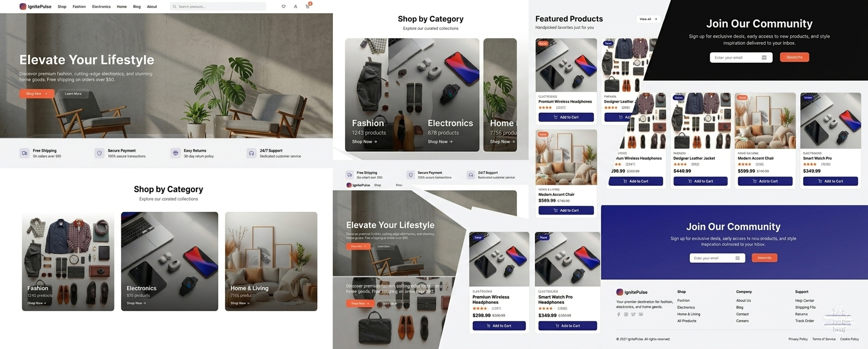Screen dimensions: 868x349
Task: Open the 'Terms of Service' footer link
Action: point(824,339)
